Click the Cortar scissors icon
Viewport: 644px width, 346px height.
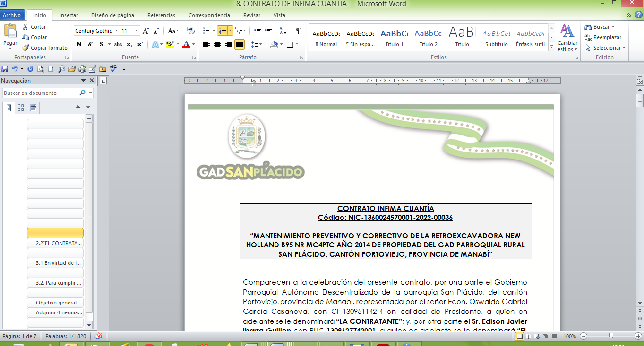(26, 27)
